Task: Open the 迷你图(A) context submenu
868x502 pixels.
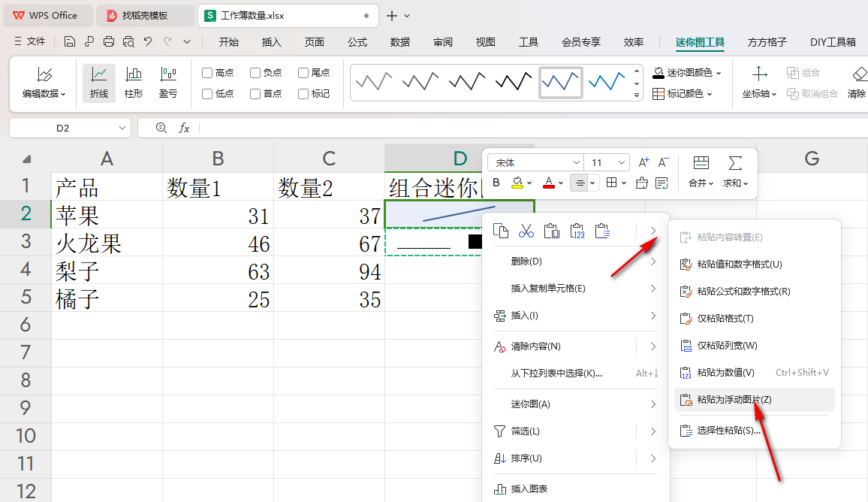Action: [575, 404]
